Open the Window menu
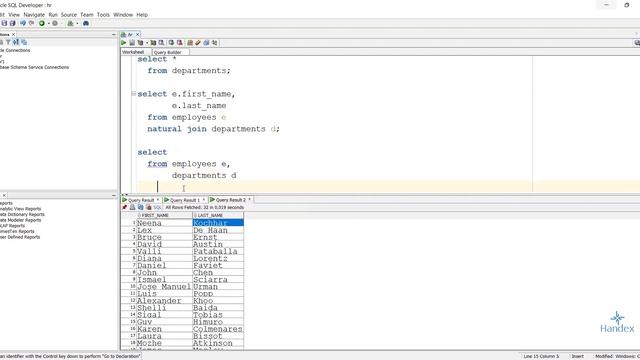 pyautogui.click(x=123, y=15)
